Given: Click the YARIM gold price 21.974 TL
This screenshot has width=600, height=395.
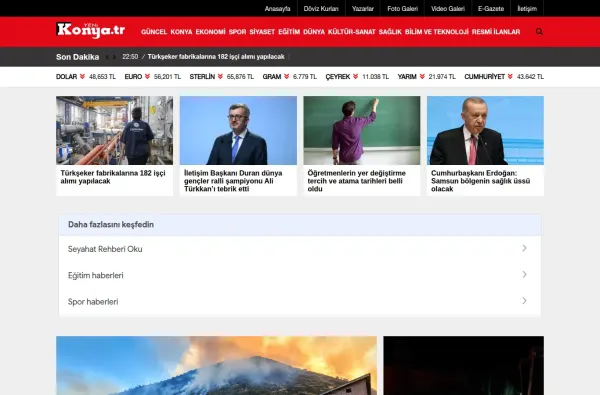Looking at the screenshot, I should tap(442, 77).
